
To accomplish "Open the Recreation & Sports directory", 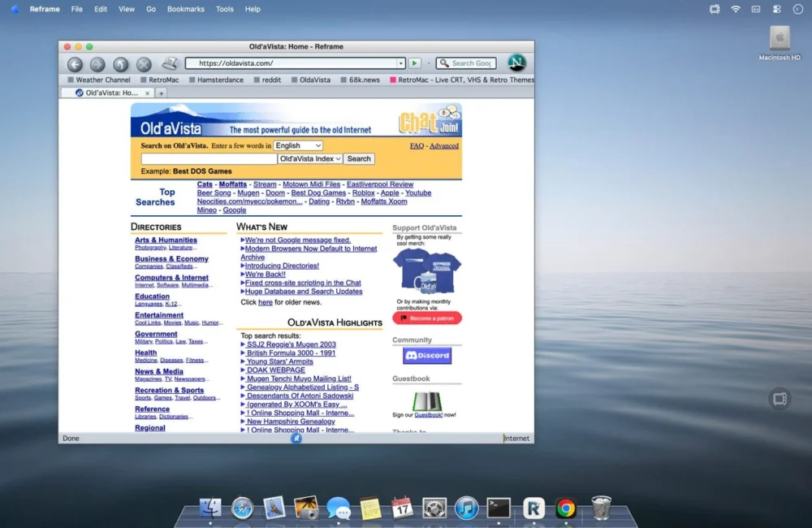I will (170, 390).
